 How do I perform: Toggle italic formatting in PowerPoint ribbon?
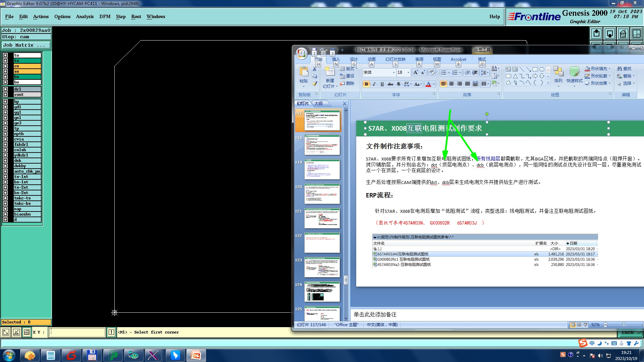pyautogui.click(x=374, y=84)
